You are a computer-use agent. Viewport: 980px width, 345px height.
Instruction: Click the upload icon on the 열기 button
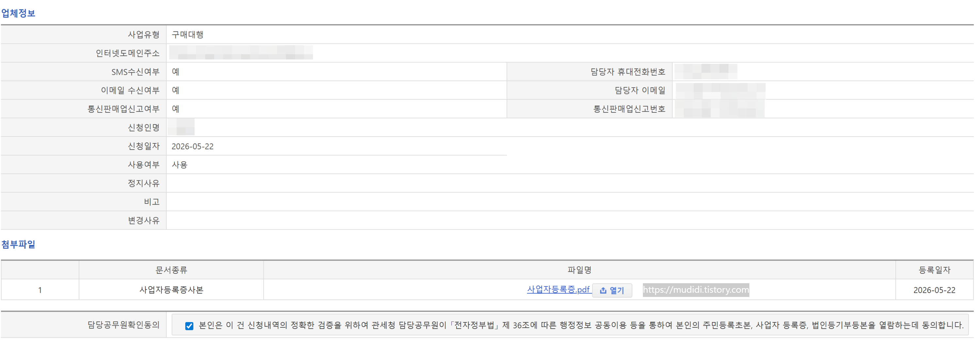[603, 291]
